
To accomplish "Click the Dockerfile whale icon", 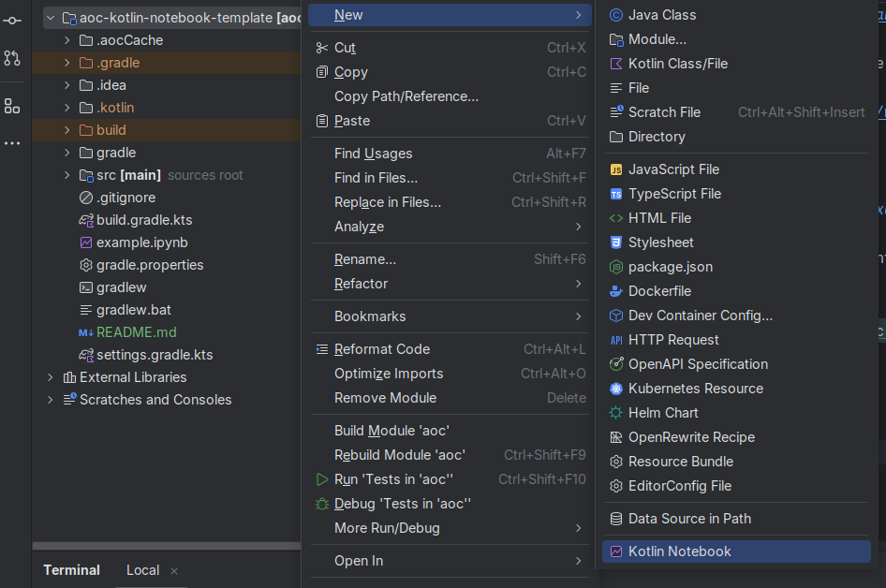I will 616,291.
